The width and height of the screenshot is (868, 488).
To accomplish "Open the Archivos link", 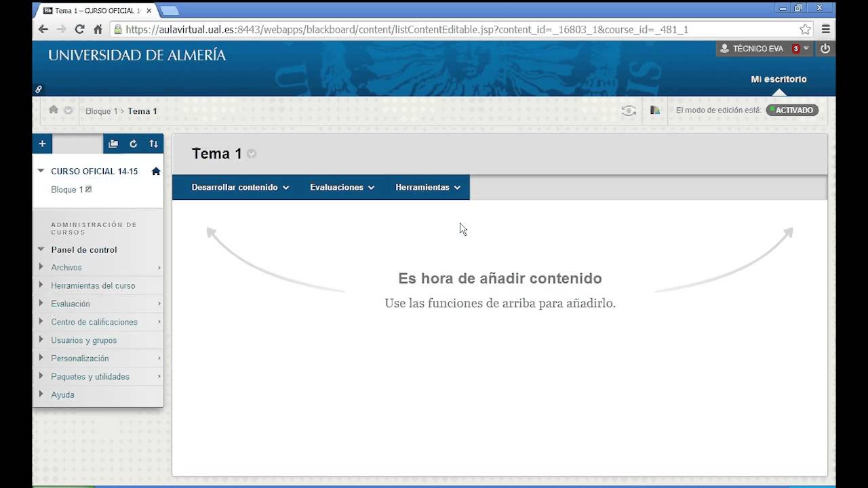I will click(x=66, y=268).
